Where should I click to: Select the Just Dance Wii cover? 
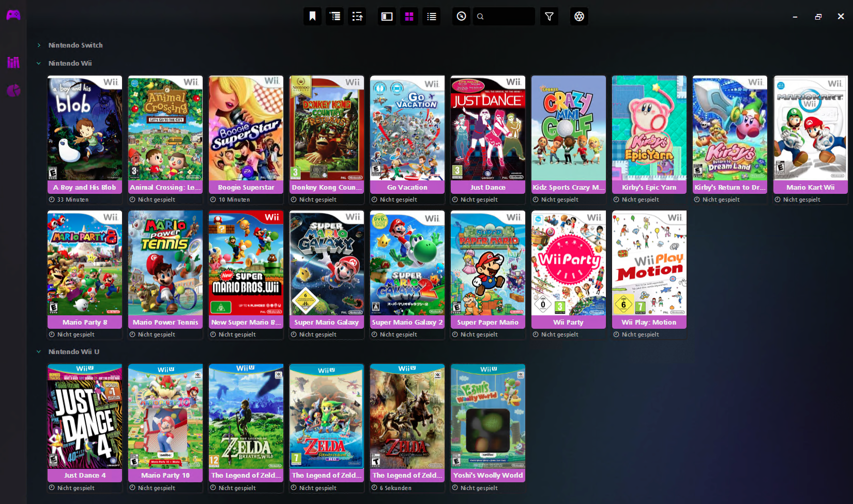click(x=488, y=128)
